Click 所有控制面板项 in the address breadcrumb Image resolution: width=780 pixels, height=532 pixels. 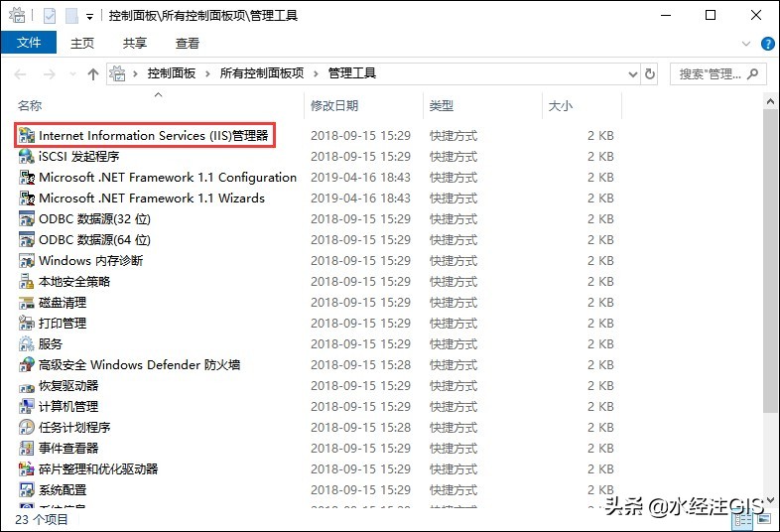262,73
